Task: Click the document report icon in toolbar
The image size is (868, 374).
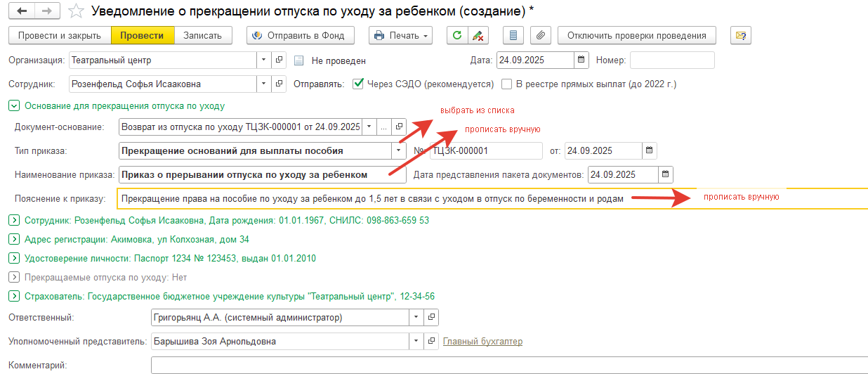Action: tap(514, 35)
